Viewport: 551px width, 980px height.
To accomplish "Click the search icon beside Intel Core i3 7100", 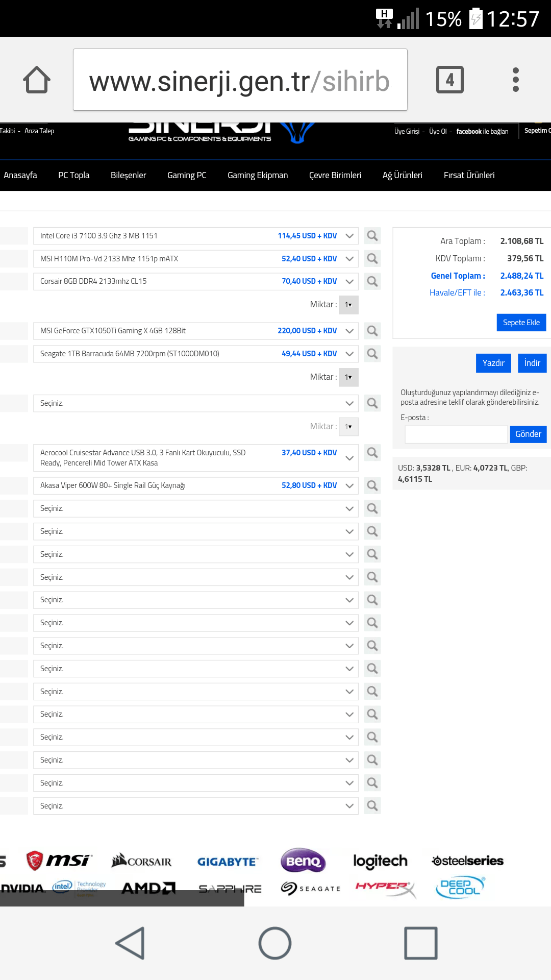I will tap(372, 236).
